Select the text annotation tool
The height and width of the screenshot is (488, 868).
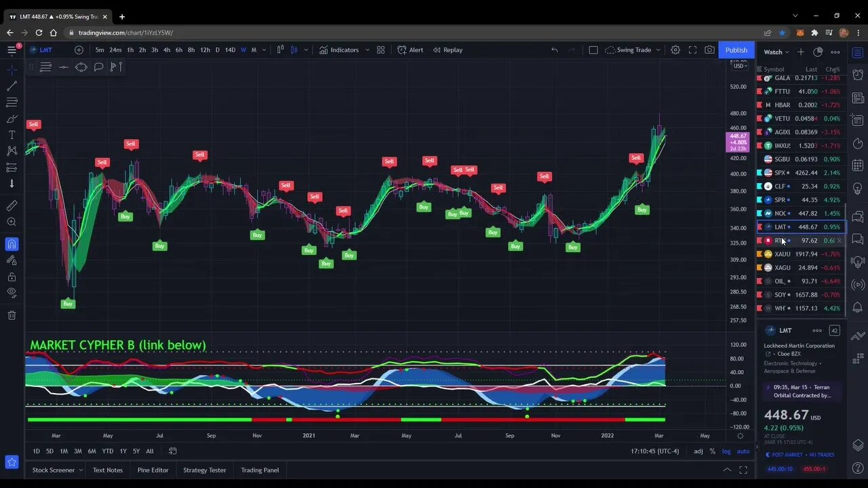12,135
